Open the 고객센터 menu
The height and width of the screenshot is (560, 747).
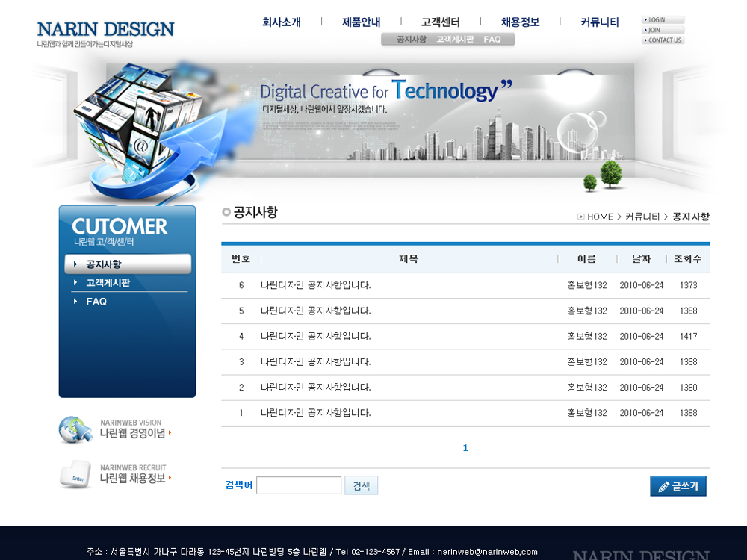[x=440, y=22]
